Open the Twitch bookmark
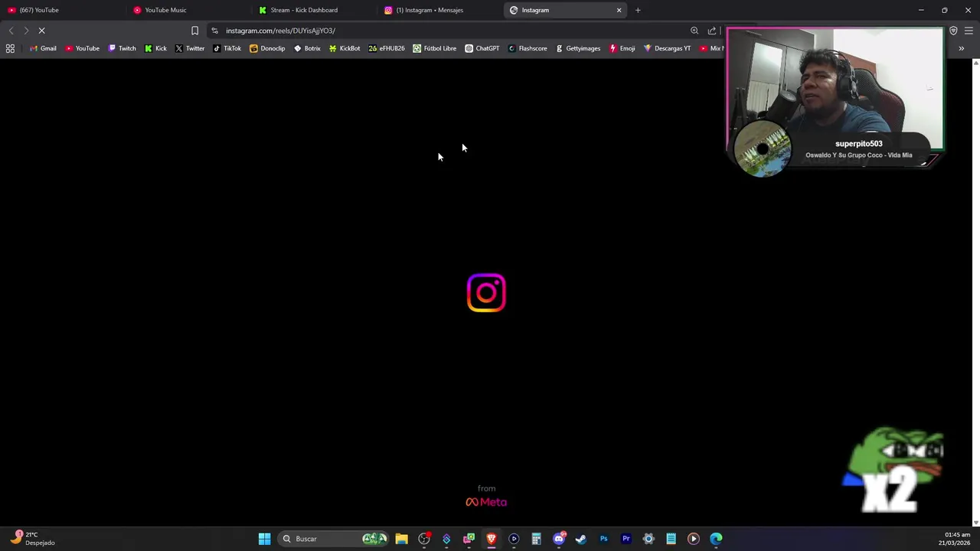This screenshot has width=980, height=551. tap(122, 48)
